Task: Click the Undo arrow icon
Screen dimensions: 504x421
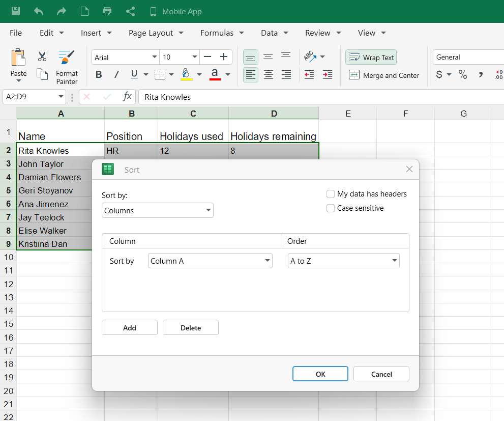Action: [x=39, y=11]
